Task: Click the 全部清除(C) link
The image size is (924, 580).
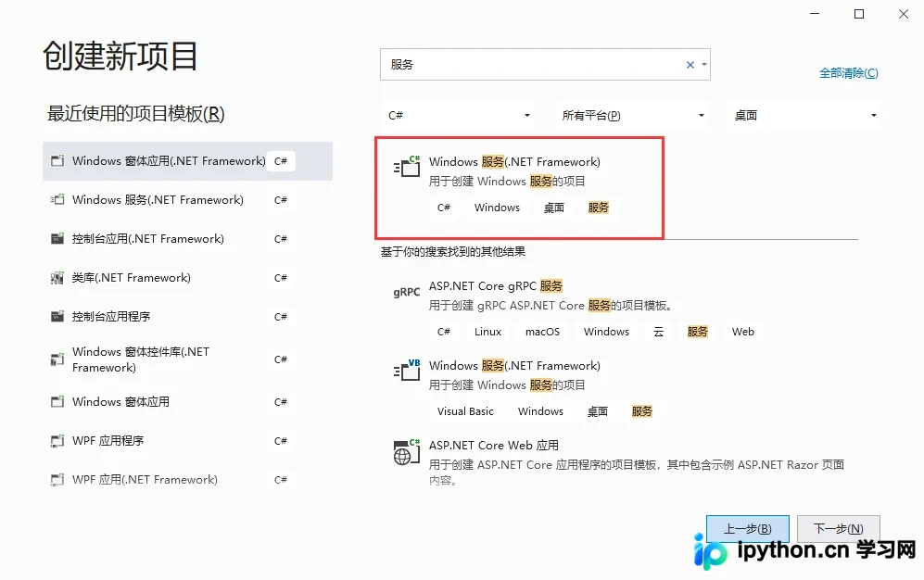Action: [x=849, y=73]
